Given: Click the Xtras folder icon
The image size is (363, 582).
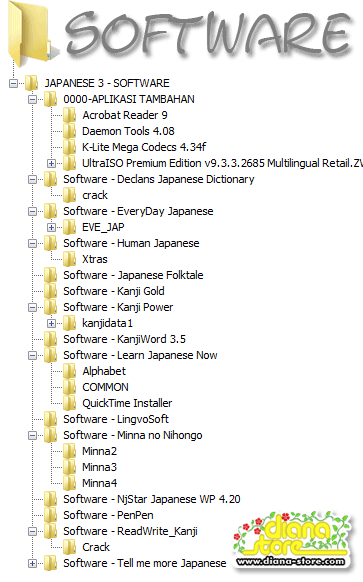Looking at the screenshot, I should [69, 259].
